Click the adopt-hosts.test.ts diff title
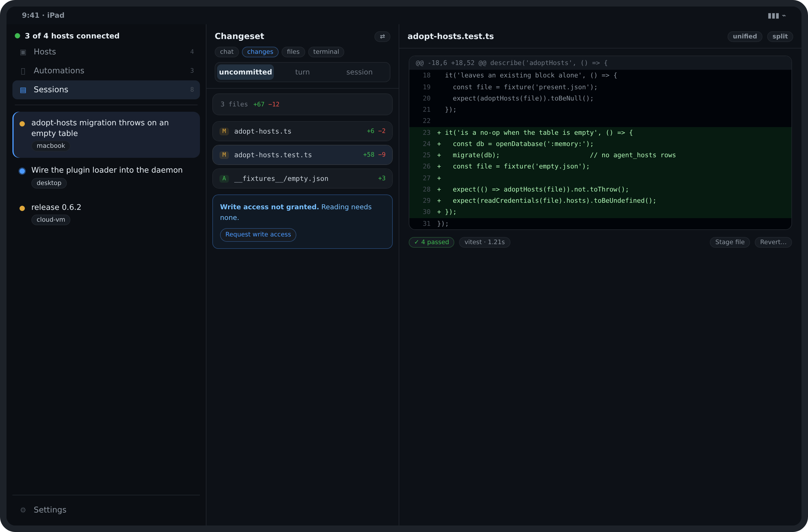This screenshot has height=532, width=808. coord(450,36)
